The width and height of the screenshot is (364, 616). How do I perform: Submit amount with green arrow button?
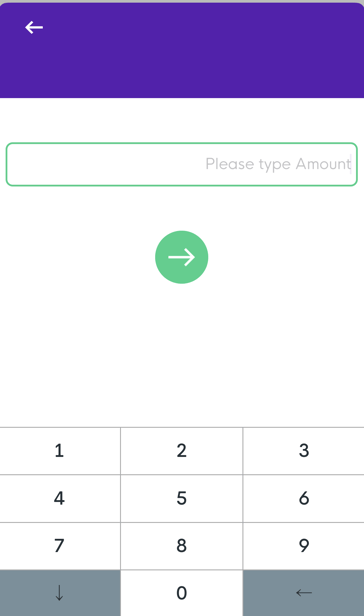click(181, 257)
